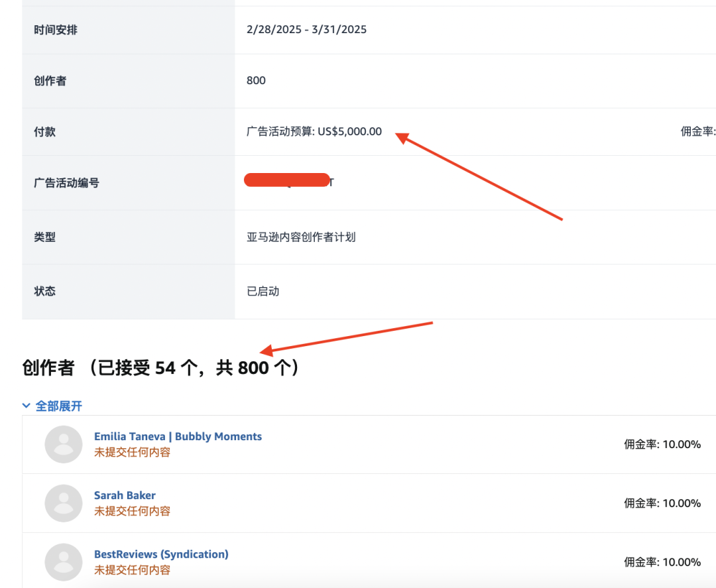Click 未提交任何内容 status under BestReviews
The image size is (716, 588).
coord(132,570)
